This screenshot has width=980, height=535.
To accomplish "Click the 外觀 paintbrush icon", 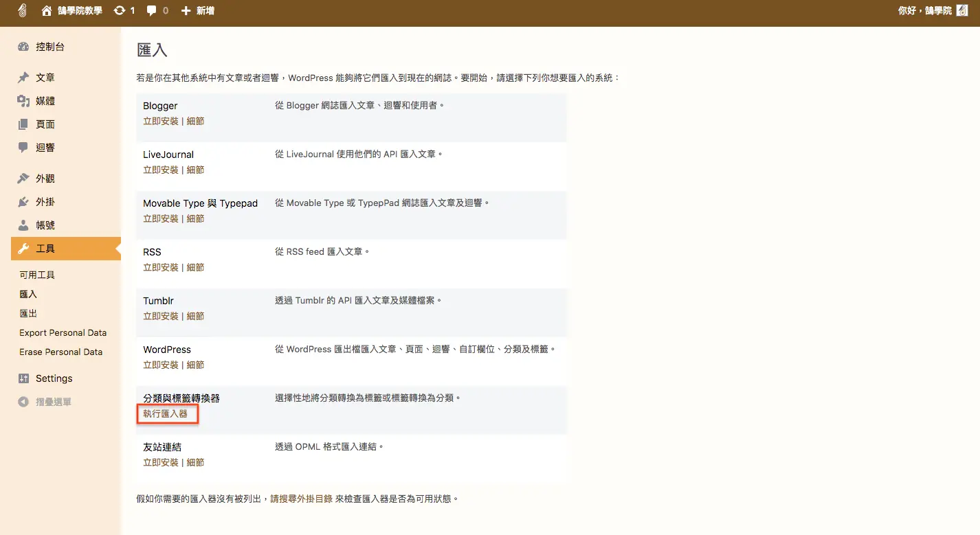I will [x=23, y=179].
